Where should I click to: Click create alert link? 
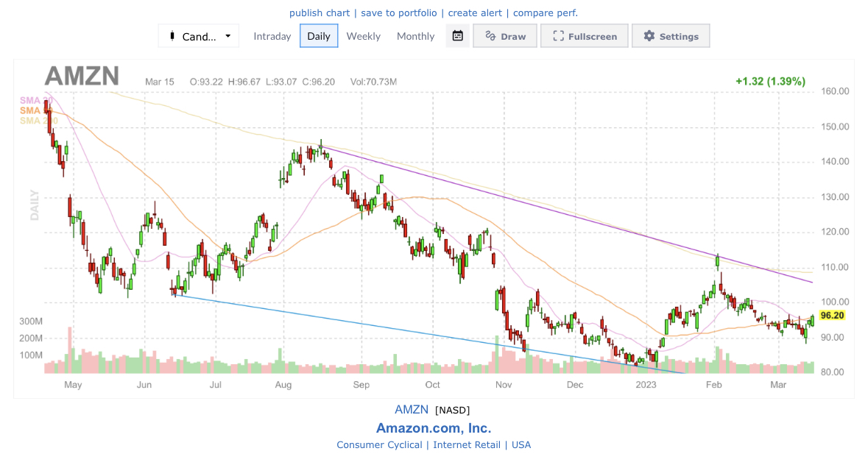pos(475,13)
